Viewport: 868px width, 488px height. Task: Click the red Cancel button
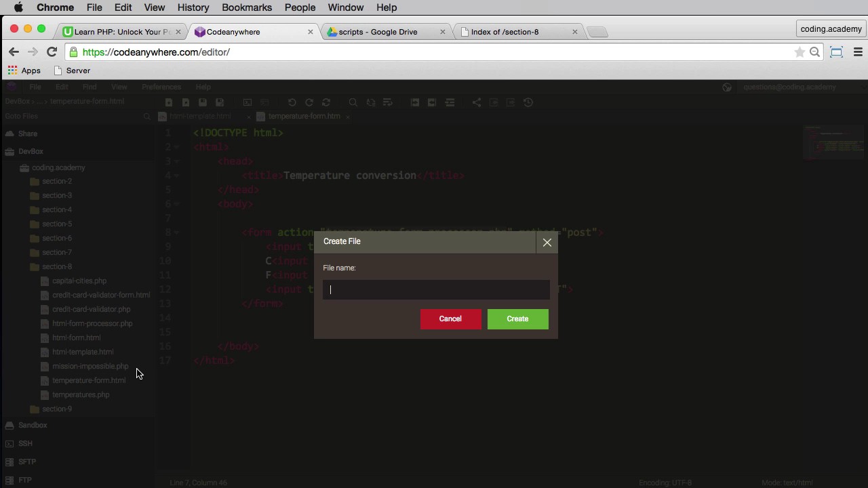tap(450, 319)
